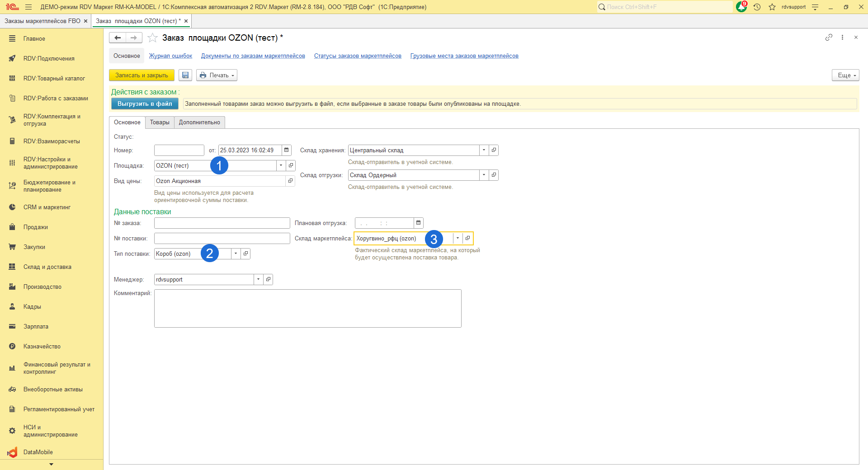Viewport: 868px width, 470px height.
Task: Click the save (floppy disk) icon
Action: [185, 75]
